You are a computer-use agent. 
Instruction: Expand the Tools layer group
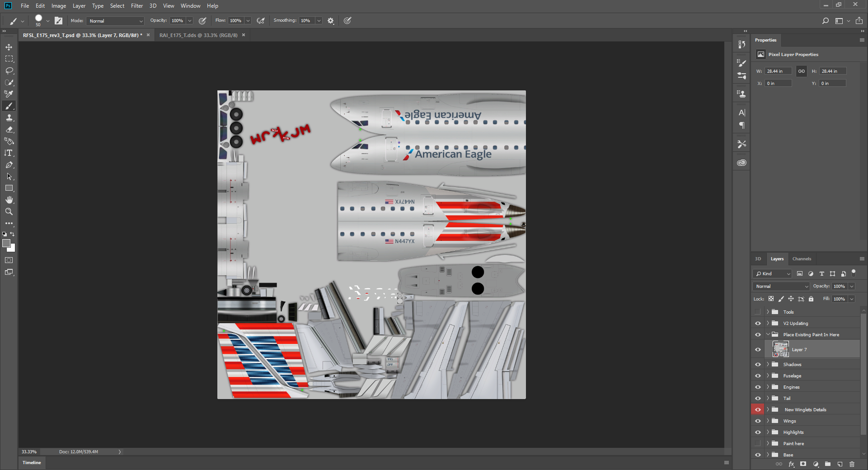pos(768,312)
